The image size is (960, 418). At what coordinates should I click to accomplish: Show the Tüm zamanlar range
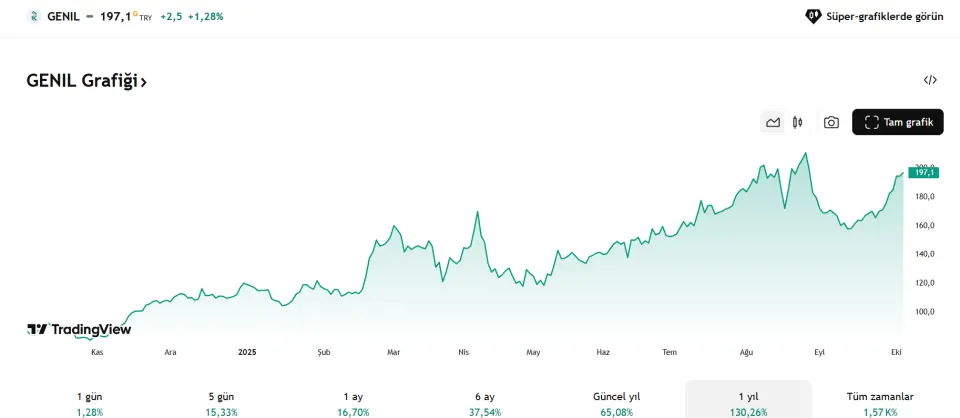[x=880, y=403]
